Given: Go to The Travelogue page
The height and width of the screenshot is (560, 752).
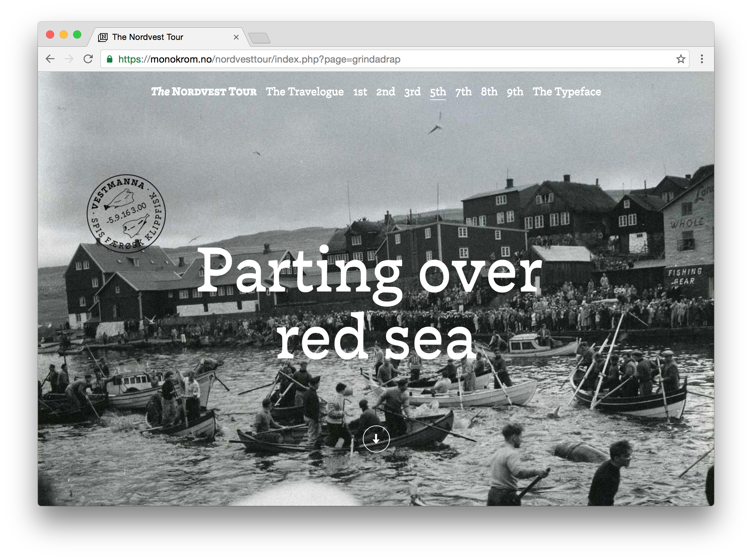Looking at the screenshot, I should [305, 92].
